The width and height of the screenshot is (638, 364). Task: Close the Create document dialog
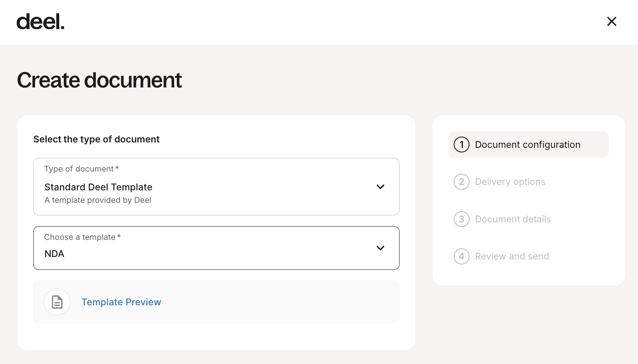(612, 21)
